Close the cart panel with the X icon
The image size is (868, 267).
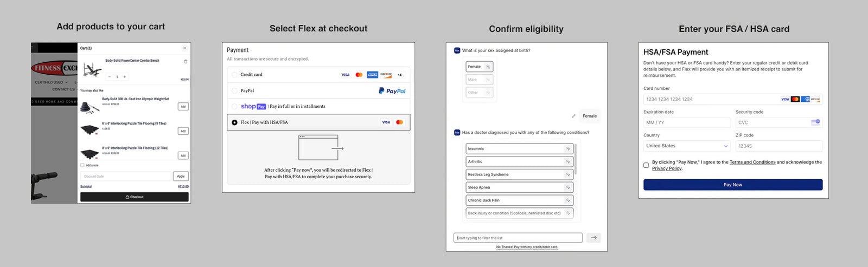pyautogui.click(x=184, y=48)
